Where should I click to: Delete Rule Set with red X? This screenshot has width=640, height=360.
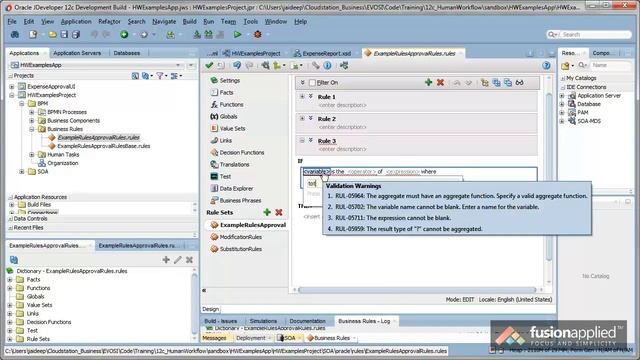[x=279, y=212]
